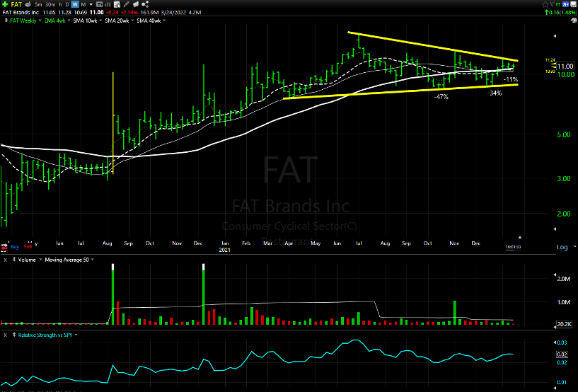Viewport: 578px width, 392px height.
Task: Click the 10:01:33 time counter
Action: click(513, 247)
